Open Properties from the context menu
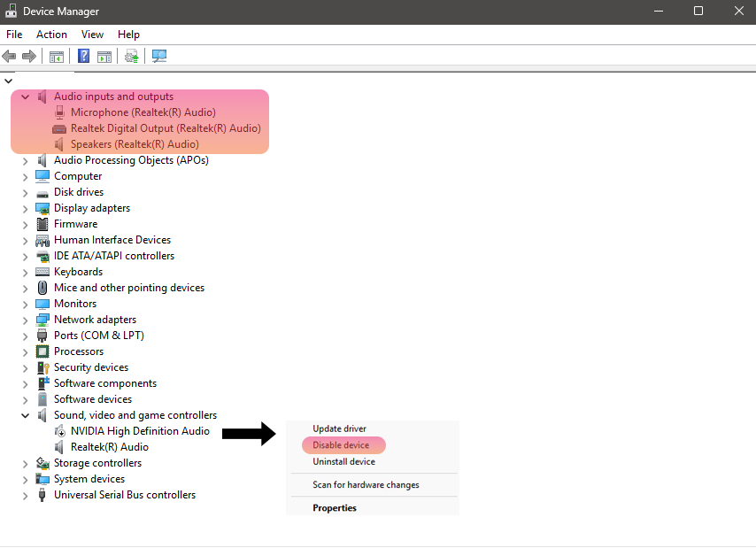The width and height of the screenshot is (756, 548). coord(335,508)
